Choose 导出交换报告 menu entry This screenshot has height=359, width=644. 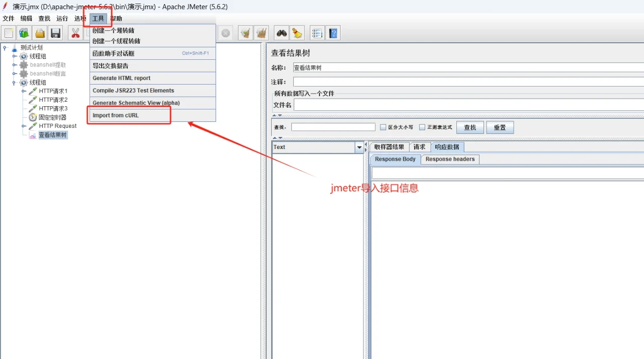[152, 66]
